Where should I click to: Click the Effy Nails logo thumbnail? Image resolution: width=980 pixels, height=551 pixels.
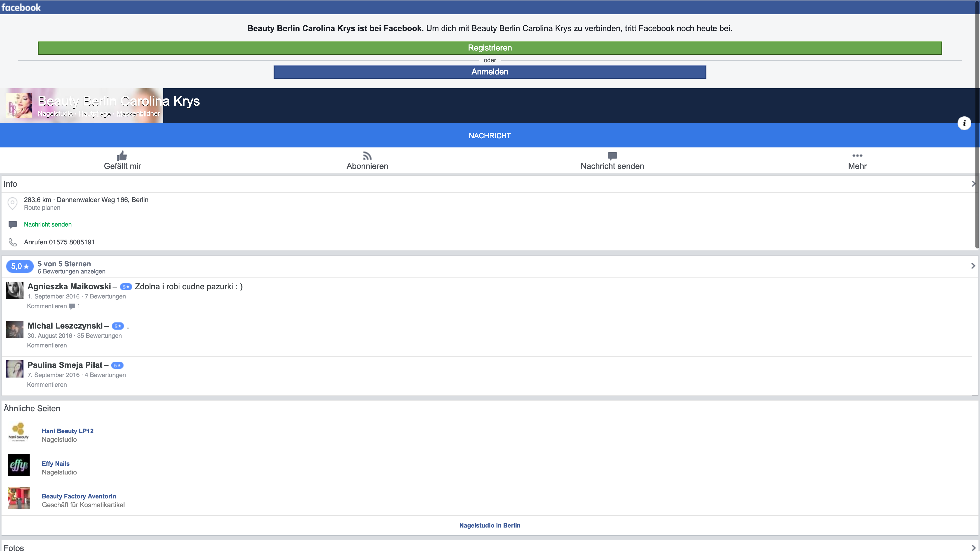click(18, 465)
